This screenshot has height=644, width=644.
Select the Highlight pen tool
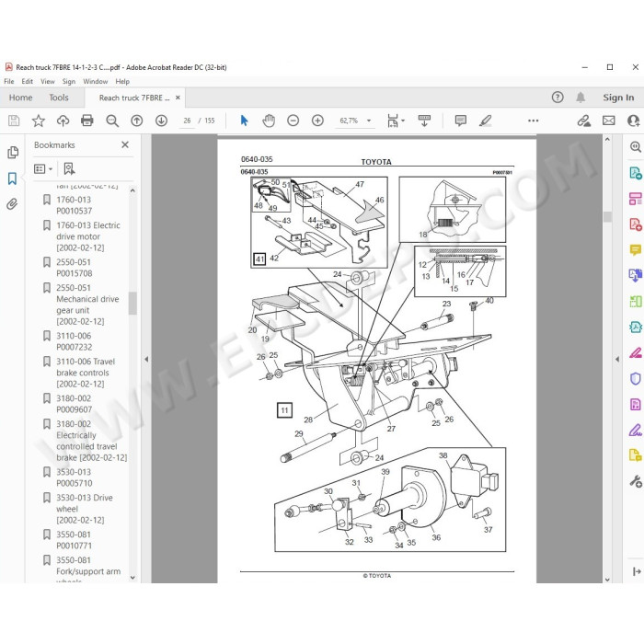coord(486,121)
